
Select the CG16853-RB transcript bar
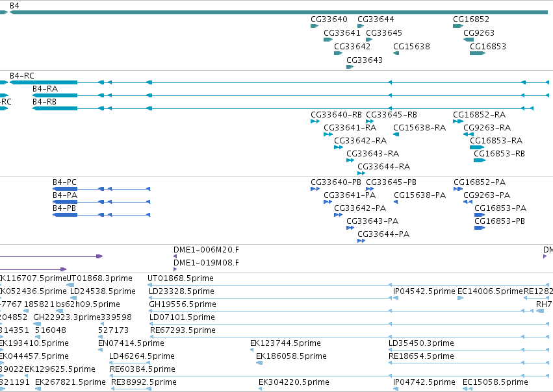pyautogui.click(x=480, y=160)
